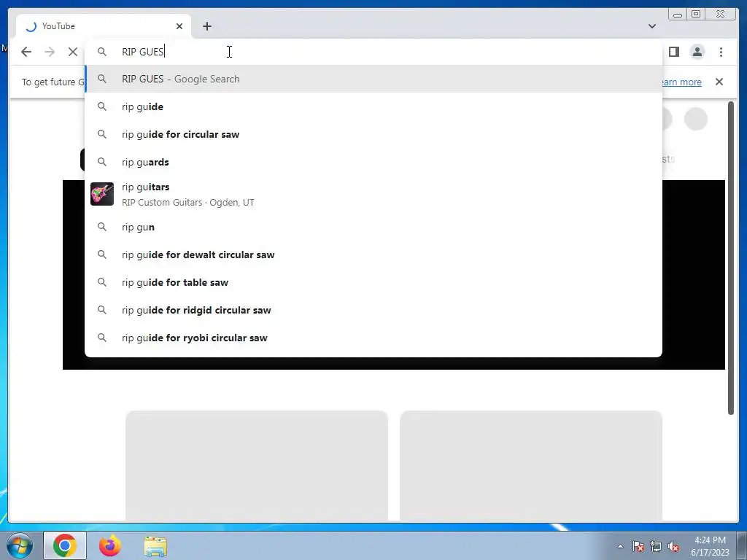
Task: Stop loading the page with the X button
Action: pos(72,52)
